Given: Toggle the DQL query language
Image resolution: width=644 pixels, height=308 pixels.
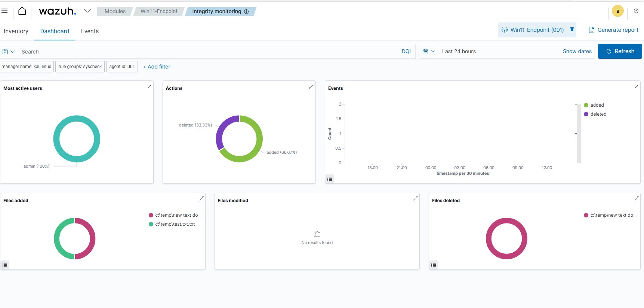Looking at the screenshot, I should (407, 52).
